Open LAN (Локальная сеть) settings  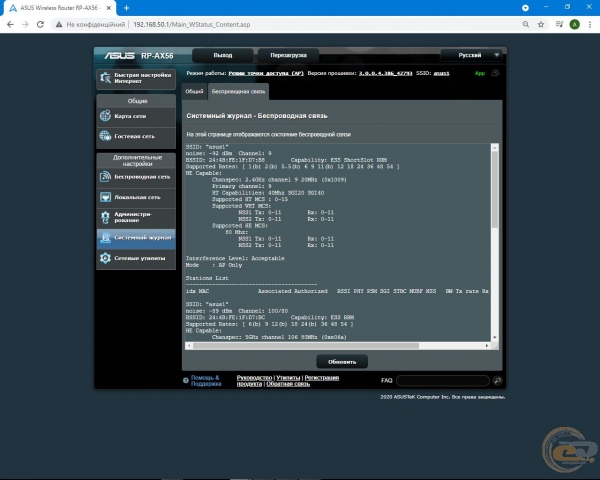click(136, 197)
